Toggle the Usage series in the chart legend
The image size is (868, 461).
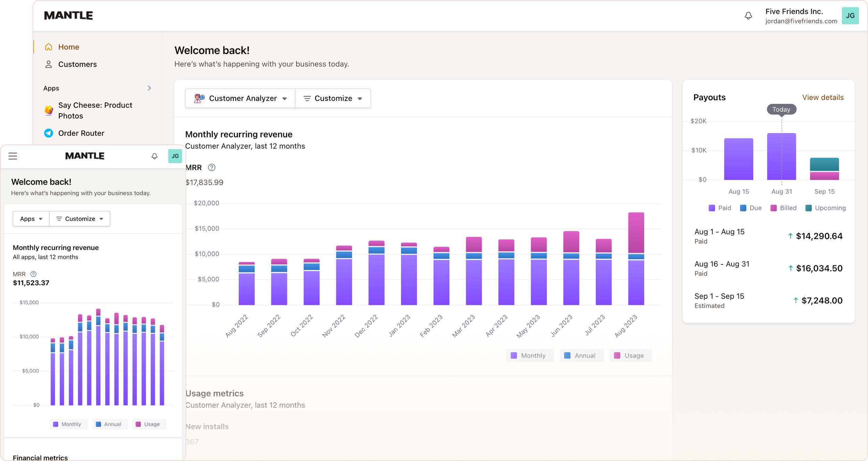630,355
